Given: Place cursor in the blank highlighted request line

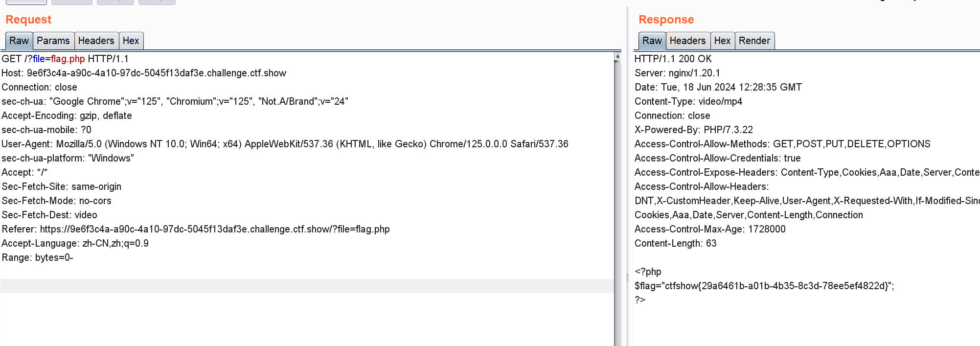Looking at the screenshot, I should (307, 286).
